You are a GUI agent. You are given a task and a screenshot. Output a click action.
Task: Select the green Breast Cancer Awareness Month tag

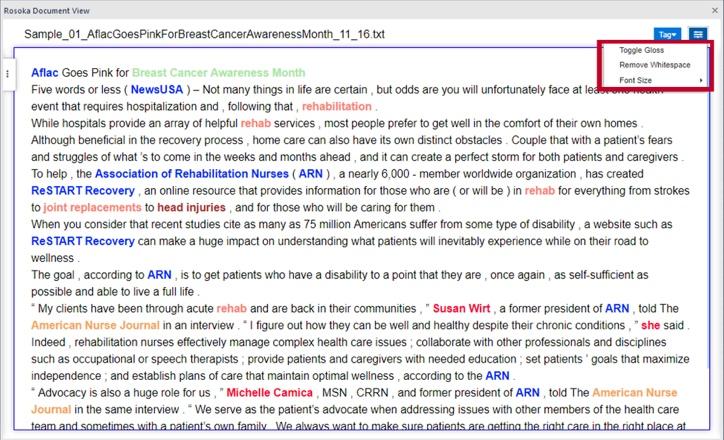[x=218, y=73]
